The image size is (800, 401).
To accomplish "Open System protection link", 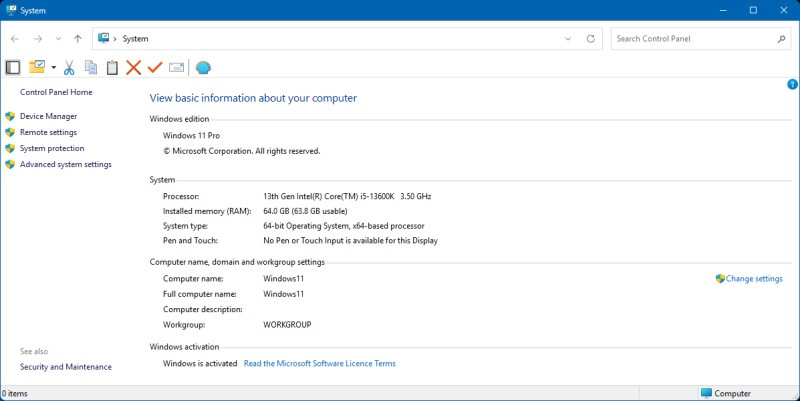I will click(x=52, y=148).
